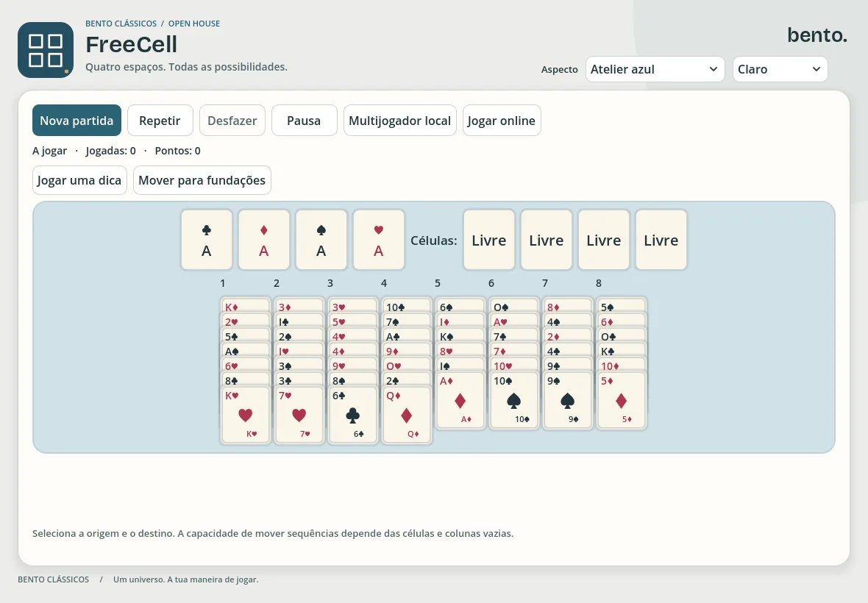The height and width of the screenshot is (603, 868).
Task: Select the 3 of hearts card
Action: click(353, 306)
